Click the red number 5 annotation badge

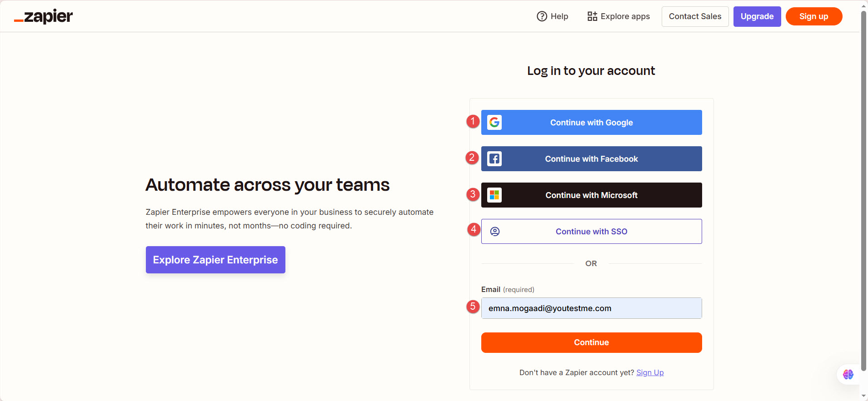473,307
